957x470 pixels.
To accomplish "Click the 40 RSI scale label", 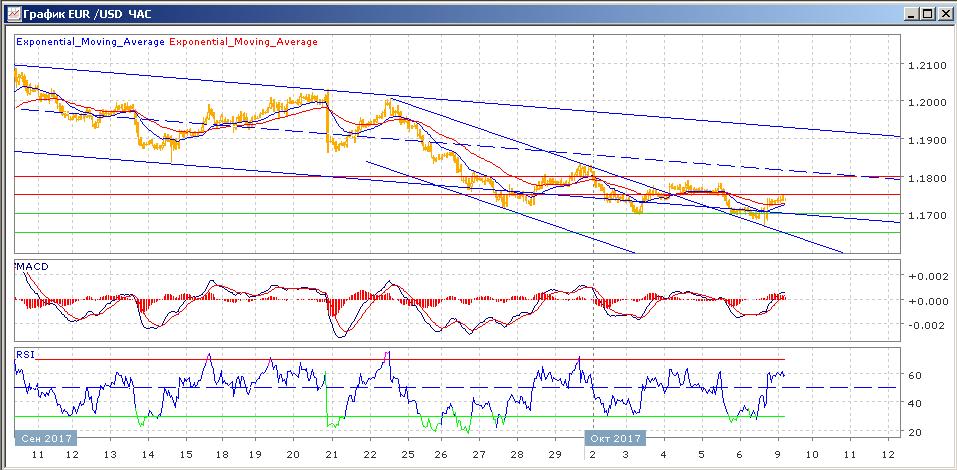I will tap(914, 403).
